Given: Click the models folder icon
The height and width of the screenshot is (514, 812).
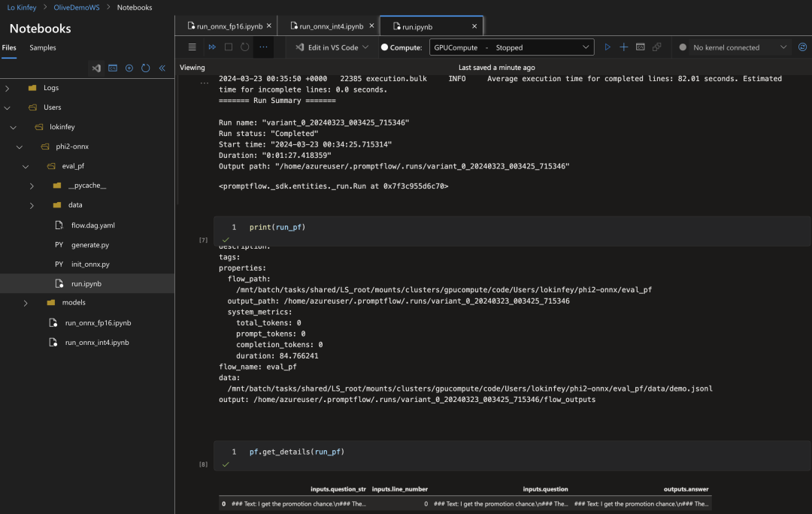Looking at the screenshot, I should tap(51, 302).
